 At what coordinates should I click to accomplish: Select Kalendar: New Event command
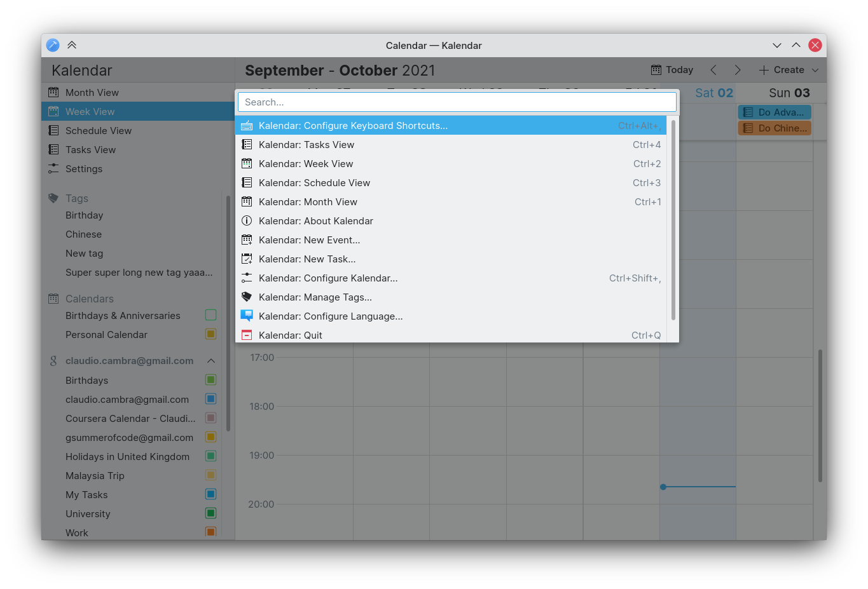[451, 240]
